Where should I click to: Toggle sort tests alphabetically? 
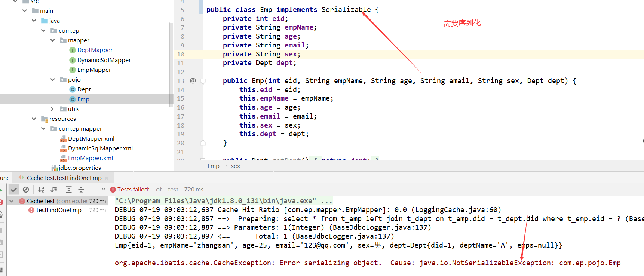click(x=41, y=190)
